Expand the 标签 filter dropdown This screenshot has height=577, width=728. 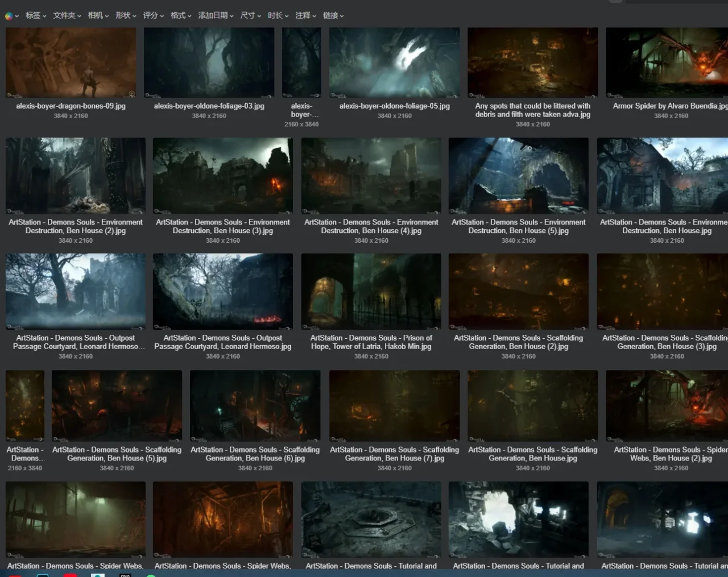[x=35, y=15]
